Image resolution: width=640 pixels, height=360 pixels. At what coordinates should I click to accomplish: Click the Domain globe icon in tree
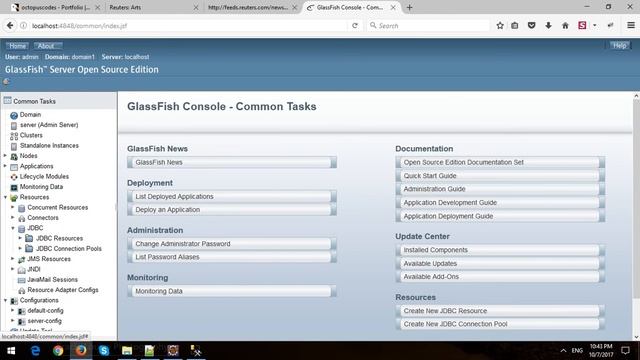pyautogui.click(x=14, y=115)
